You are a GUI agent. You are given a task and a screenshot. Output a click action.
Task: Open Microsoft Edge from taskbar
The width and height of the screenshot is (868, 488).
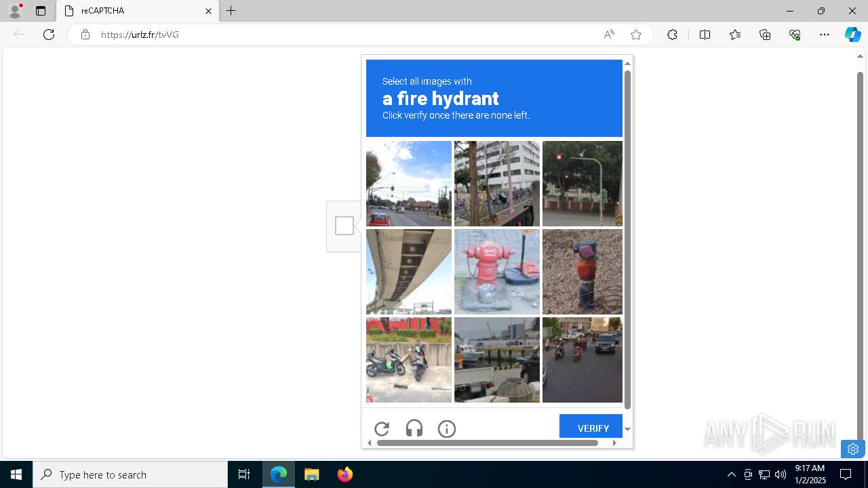279,474
